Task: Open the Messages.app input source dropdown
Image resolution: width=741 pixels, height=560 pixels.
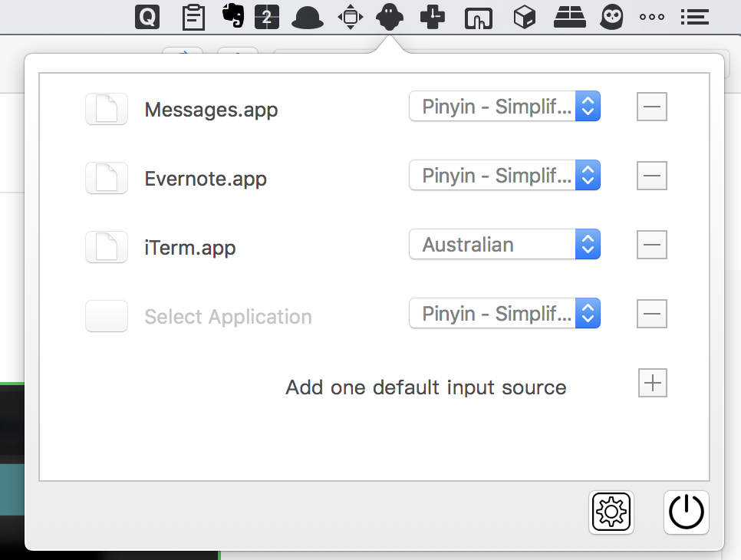Action: (504, 107)
